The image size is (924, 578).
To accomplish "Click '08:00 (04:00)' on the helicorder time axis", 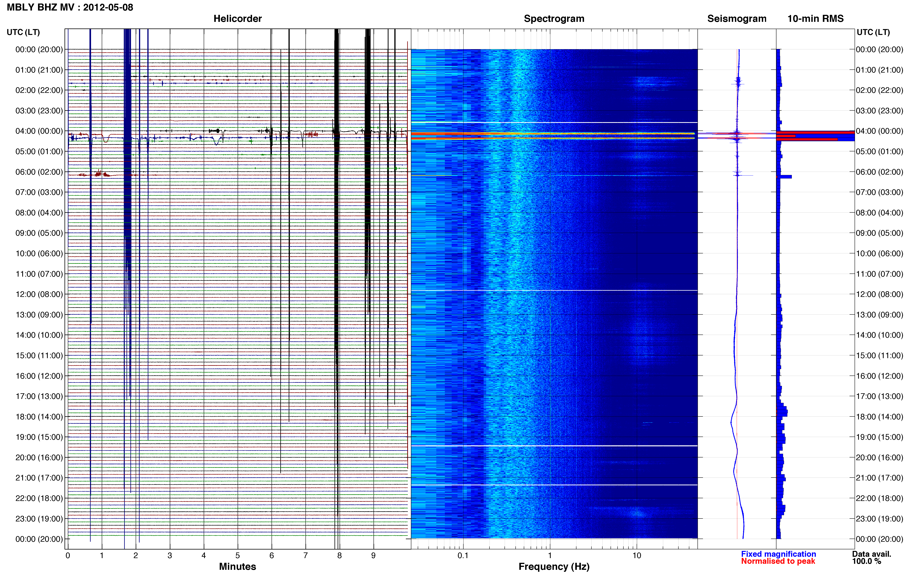I will [39, 213].
